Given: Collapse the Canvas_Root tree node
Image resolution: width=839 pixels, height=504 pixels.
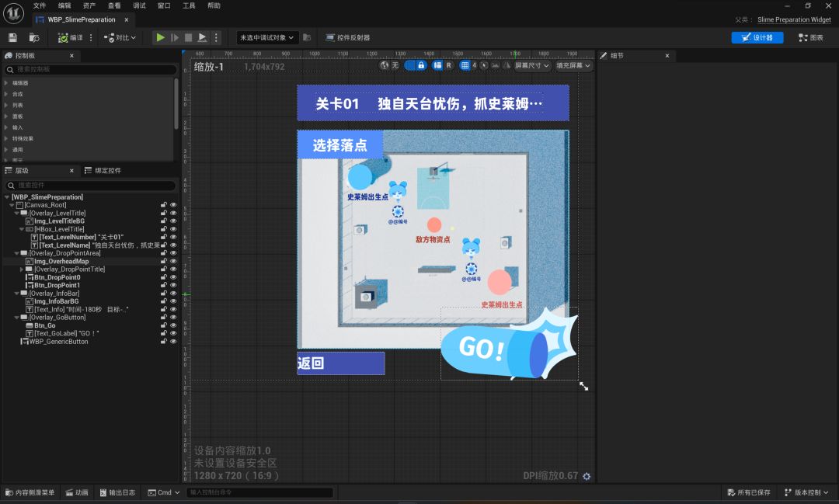Looking at the screenshot, I should click(x=12, y=205).
